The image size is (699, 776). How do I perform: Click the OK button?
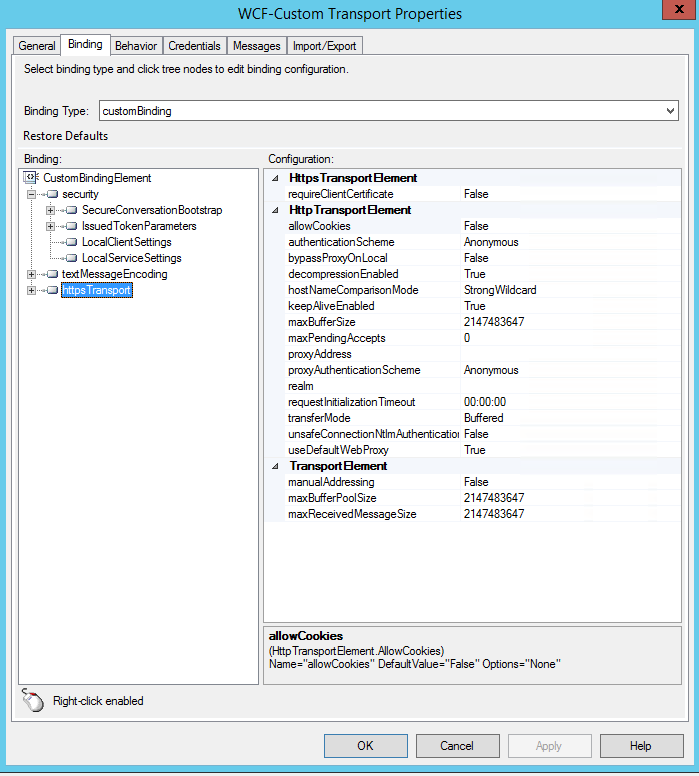(x=366, y=746)
